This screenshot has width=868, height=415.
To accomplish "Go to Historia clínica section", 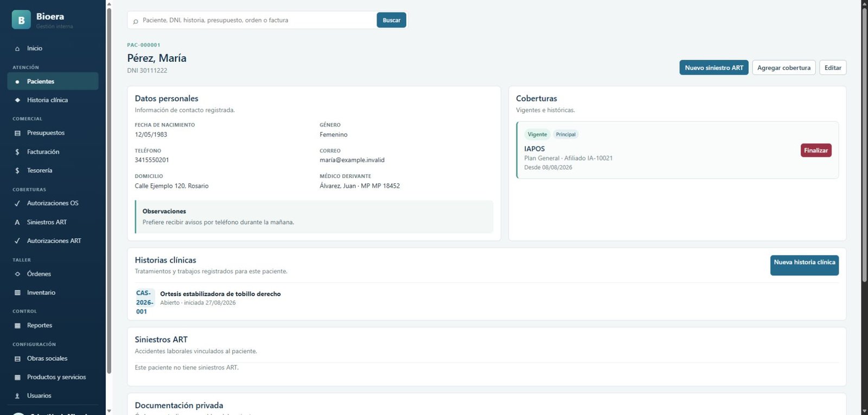I will (x=53, y=100).
